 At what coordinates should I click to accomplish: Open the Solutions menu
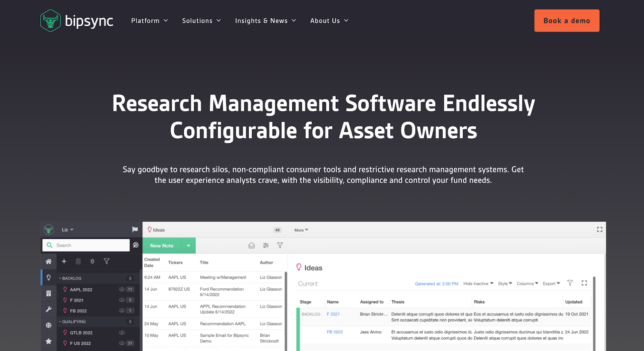tap(201, 21)
